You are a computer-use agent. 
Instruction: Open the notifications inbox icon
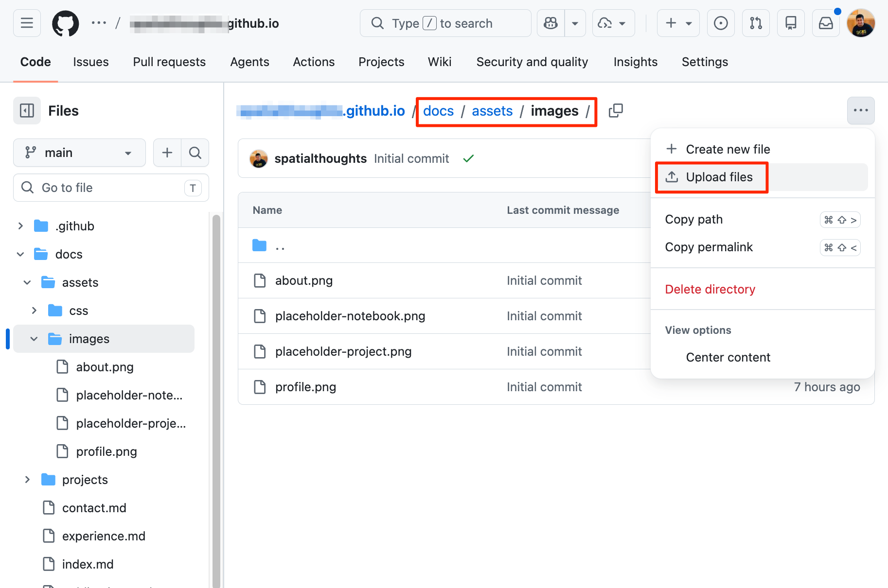pyautogui.click(x=826, y=23)
